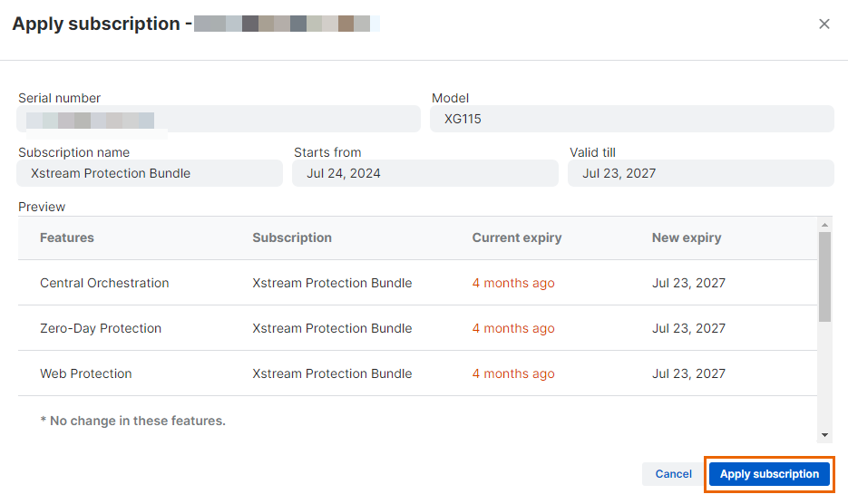The image size is (848, 504).
Task: Close the Apply subscription dialog
Action: 824,24
